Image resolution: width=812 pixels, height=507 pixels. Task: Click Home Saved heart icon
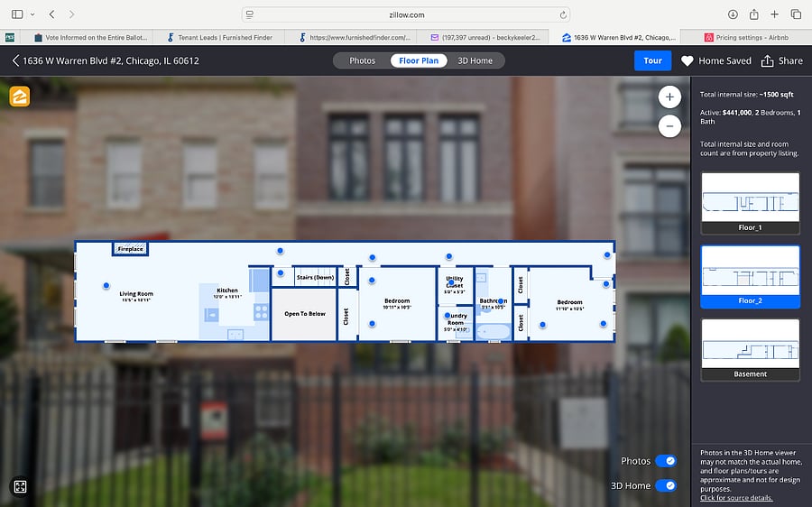[687, 60]
